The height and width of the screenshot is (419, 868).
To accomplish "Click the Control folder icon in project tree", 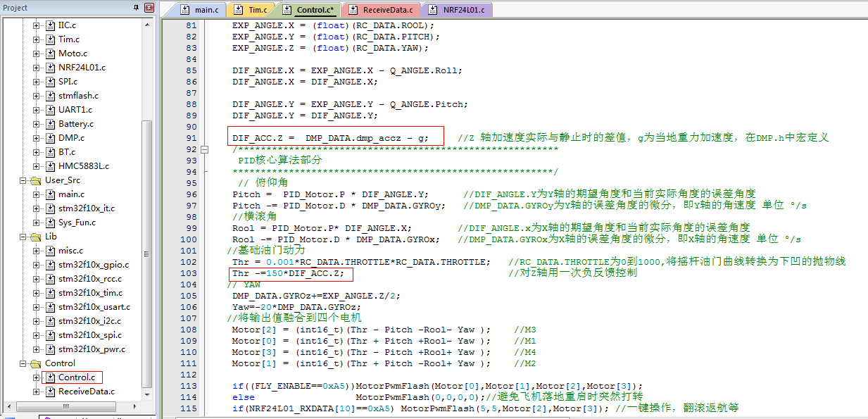I will click(36, 363).
